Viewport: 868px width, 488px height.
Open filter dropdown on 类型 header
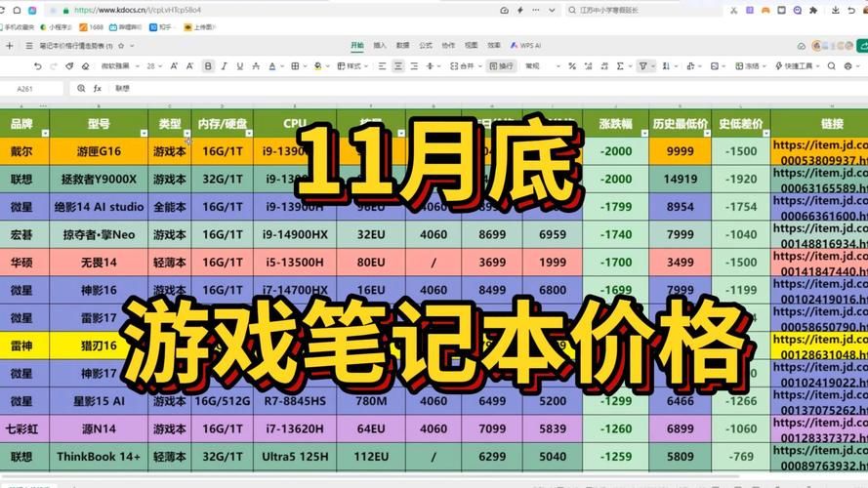[187, 134]
